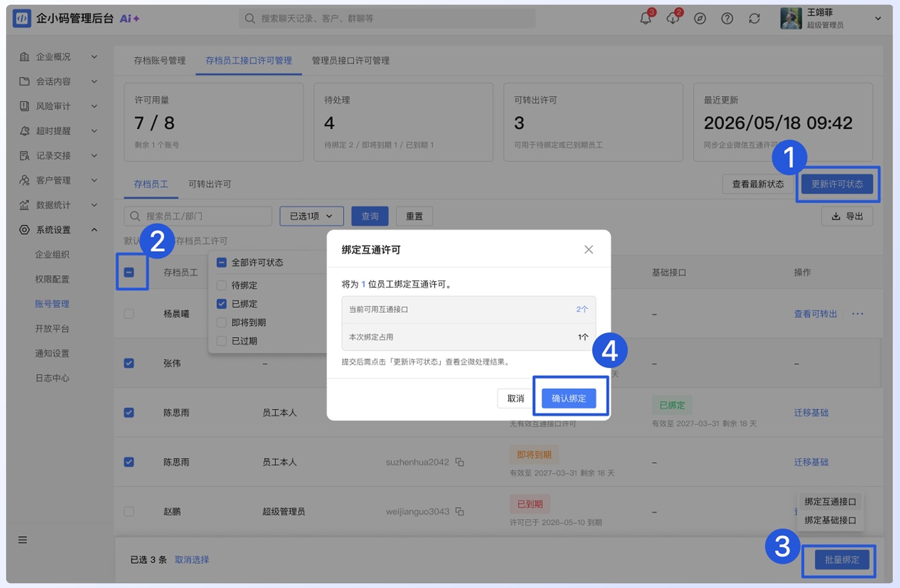Switch to the 可转出许可 sub-tab

pyautogui.click(x=210, y=184)
